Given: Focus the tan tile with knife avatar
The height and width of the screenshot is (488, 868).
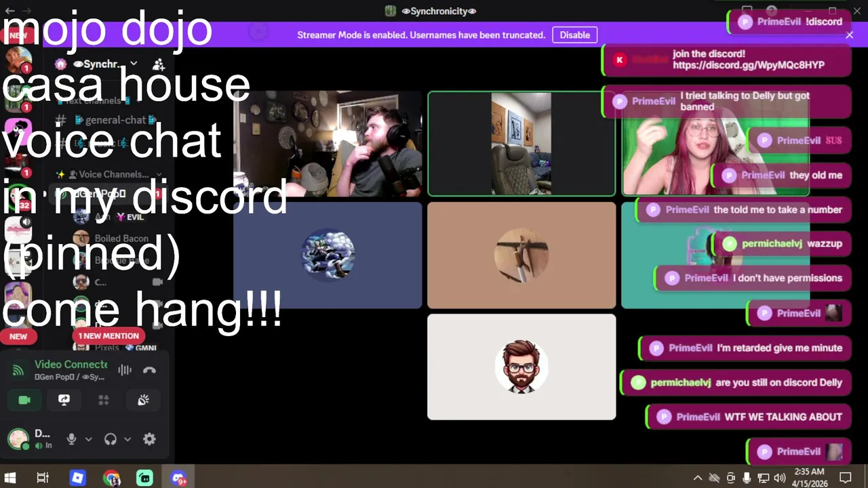Looking at the screenshot, I should click(x=521, y=256).
